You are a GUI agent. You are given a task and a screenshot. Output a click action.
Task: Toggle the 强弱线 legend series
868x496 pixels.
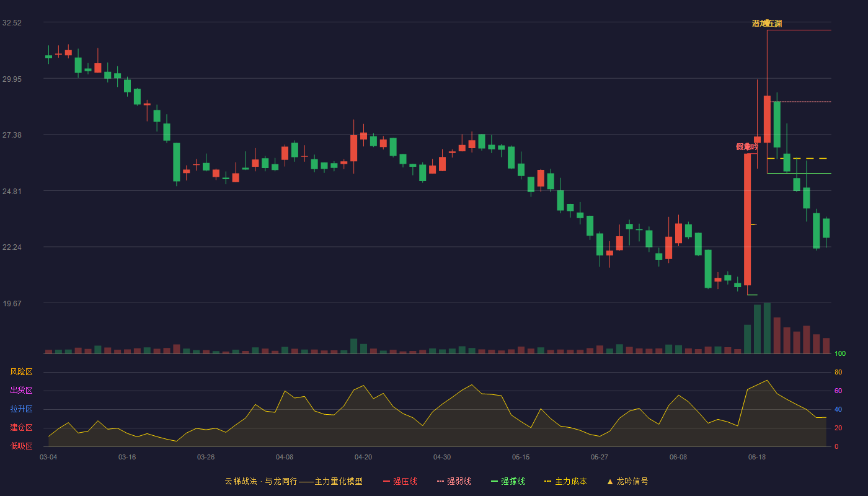[x=454, y=481]
